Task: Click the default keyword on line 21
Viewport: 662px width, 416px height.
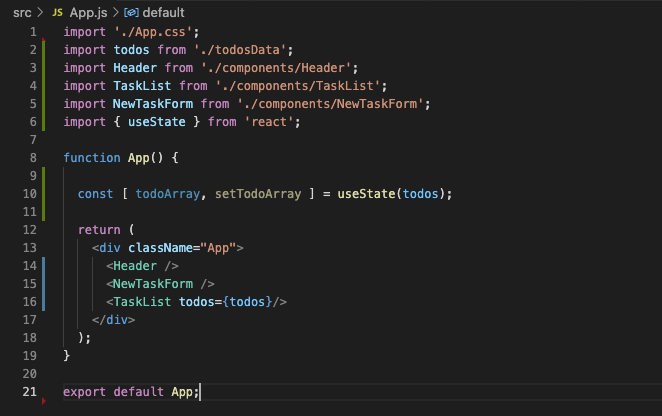Action: 138,392
